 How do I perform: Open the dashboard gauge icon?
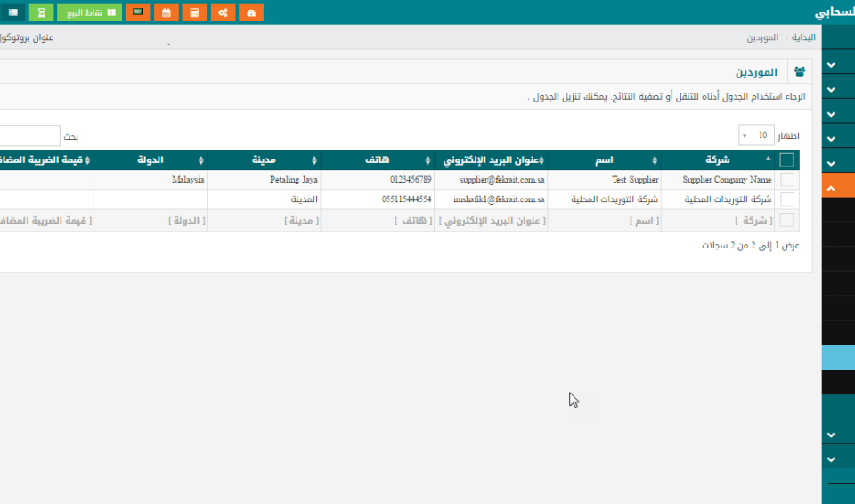(252, 12)
